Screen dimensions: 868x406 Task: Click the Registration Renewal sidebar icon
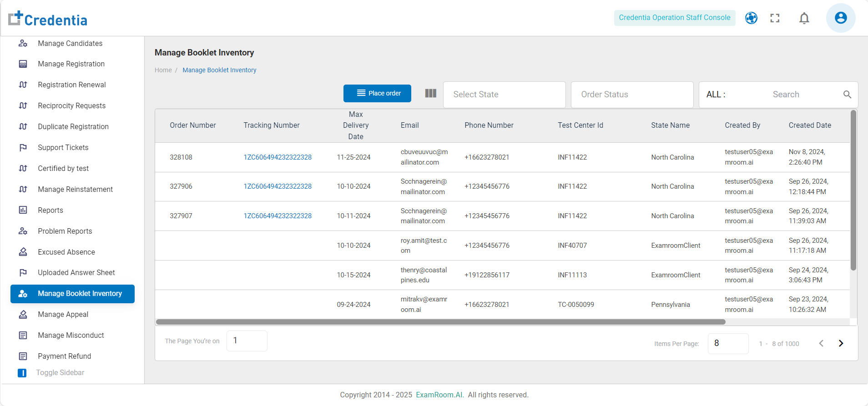pyautogui.click(x=23, y=85)
